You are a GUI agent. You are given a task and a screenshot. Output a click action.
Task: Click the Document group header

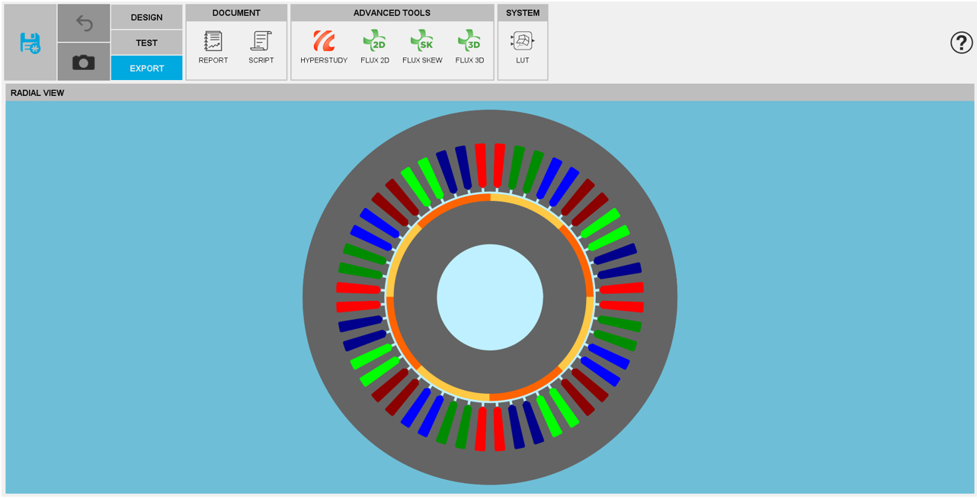[x=236, y=13]
